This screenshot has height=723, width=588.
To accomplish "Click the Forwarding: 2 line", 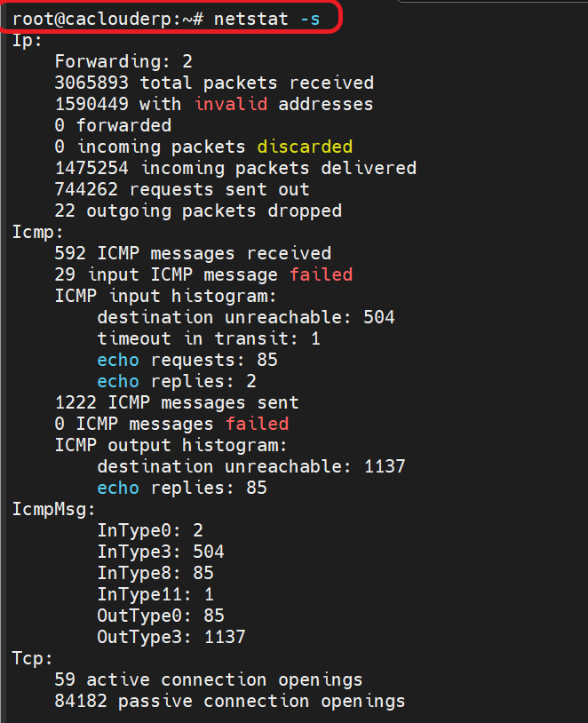I will (x=123, y=61).
